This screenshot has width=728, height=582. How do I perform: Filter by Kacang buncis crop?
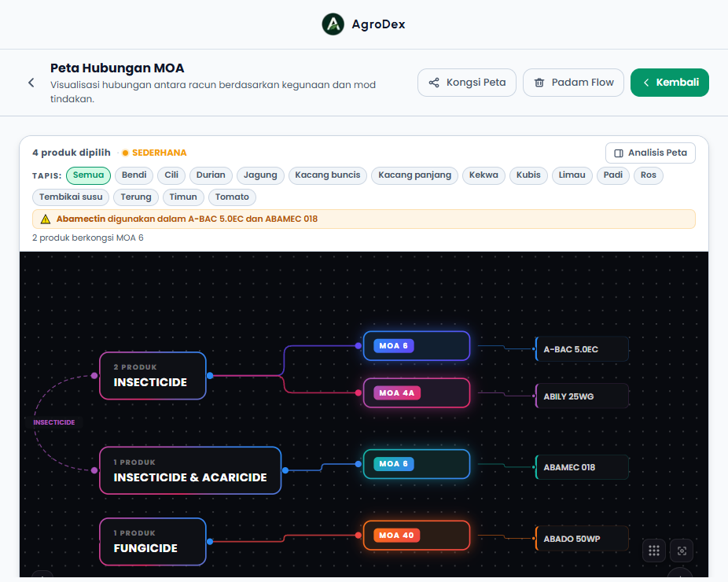click(x=328, y=175)
